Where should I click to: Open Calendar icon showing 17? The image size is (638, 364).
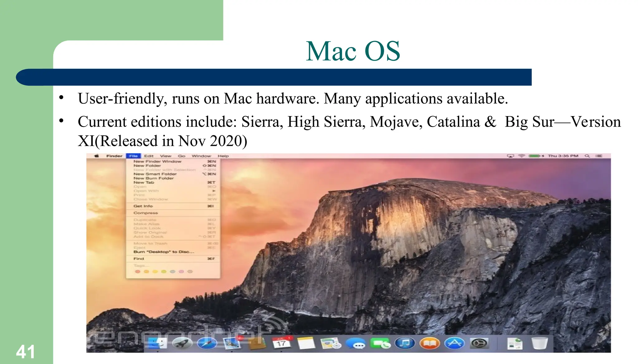(282, 343)
